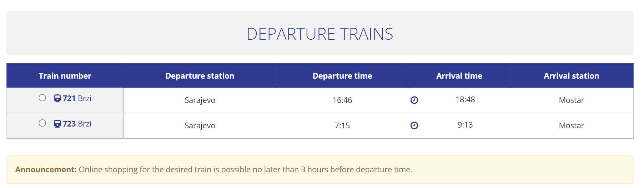Image resolution: width=644 pixels, height=188 pixels.
Task: Select the radio button for train 723
Action: tap(42, 123)
